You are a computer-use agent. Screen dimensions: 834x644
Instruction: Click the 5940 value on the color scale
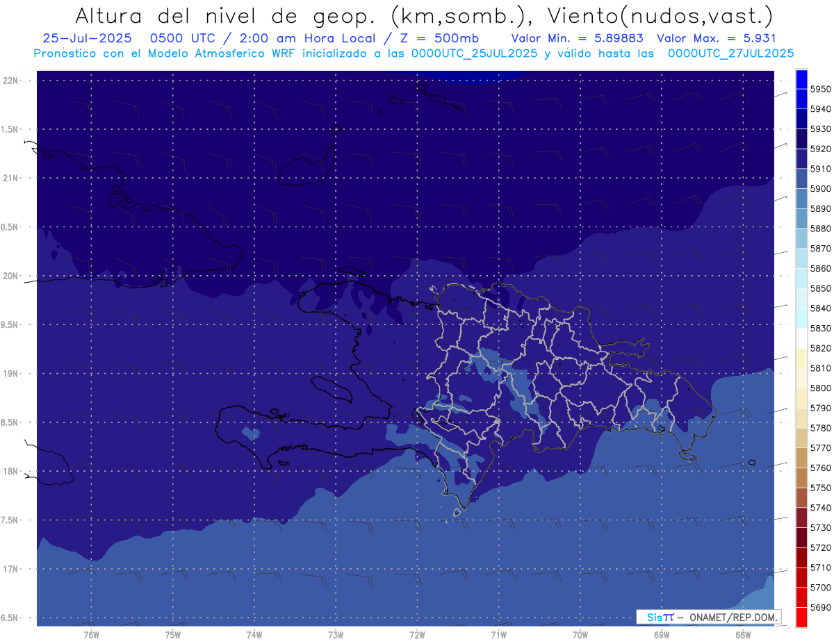click(821, 109)
